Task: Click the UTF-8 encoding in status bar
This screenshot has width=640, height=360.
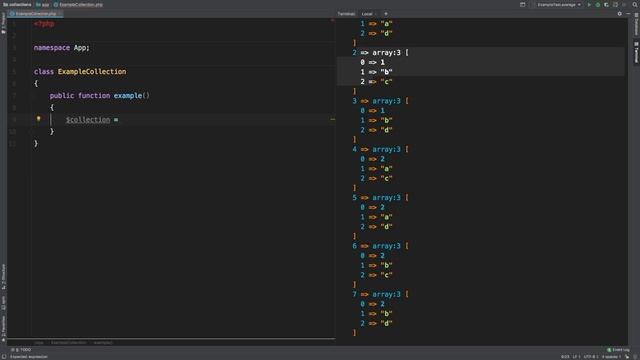Action: (590, 356)
